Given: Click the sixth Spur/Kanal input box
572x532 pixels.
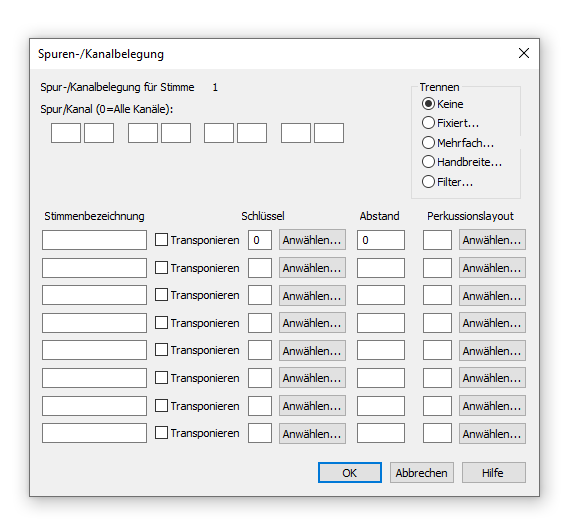Looking at the screenshot, I should click(252, 133).
